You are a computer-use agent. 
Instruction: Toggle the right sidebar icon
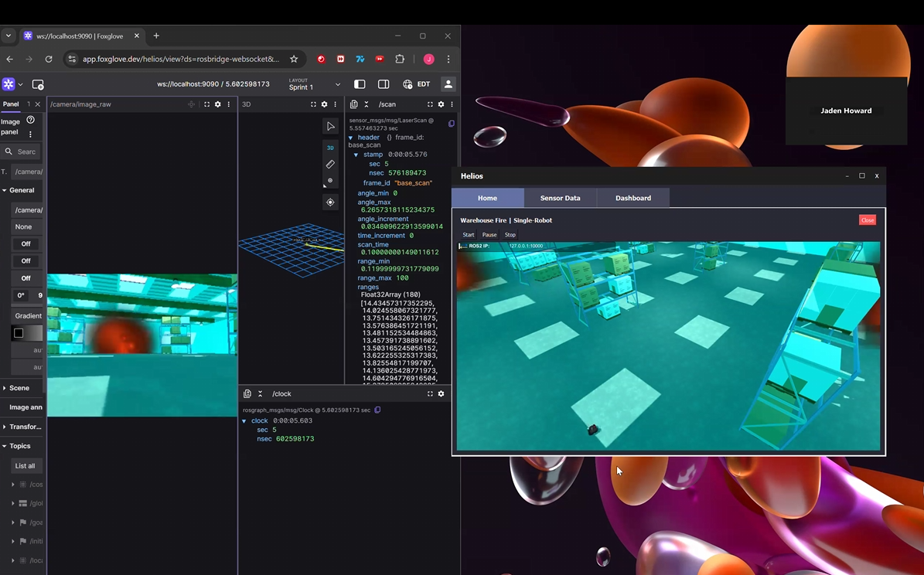click(x=384, y=84)
